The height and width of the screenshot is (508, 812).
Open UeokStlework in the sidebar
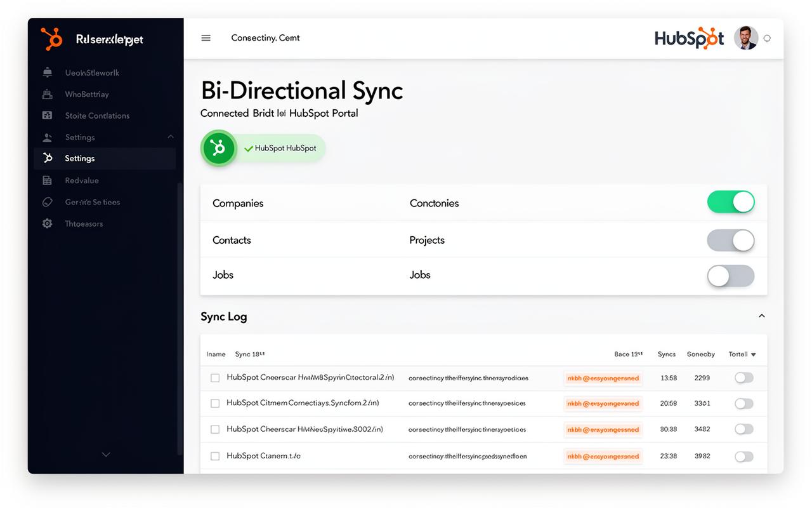(92, 73)
